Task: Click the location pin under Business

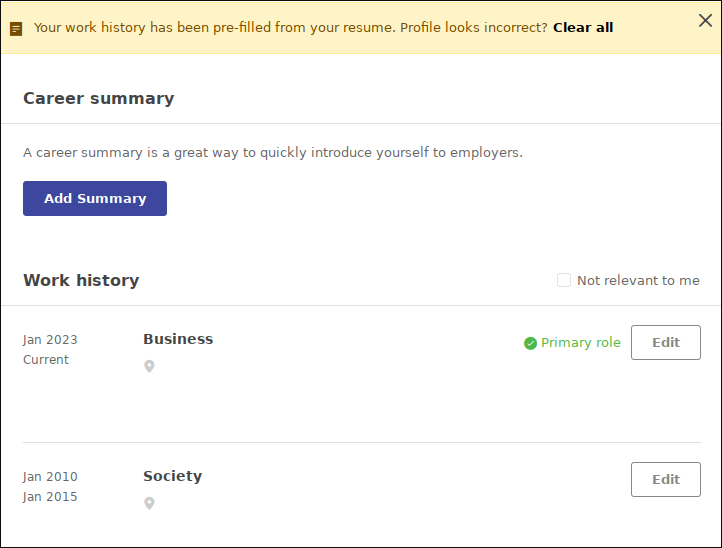Action: (149, 367)
